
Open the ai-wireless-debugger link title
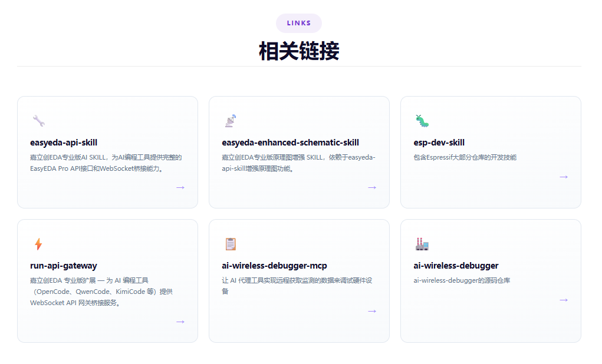[x=456, y=266]
